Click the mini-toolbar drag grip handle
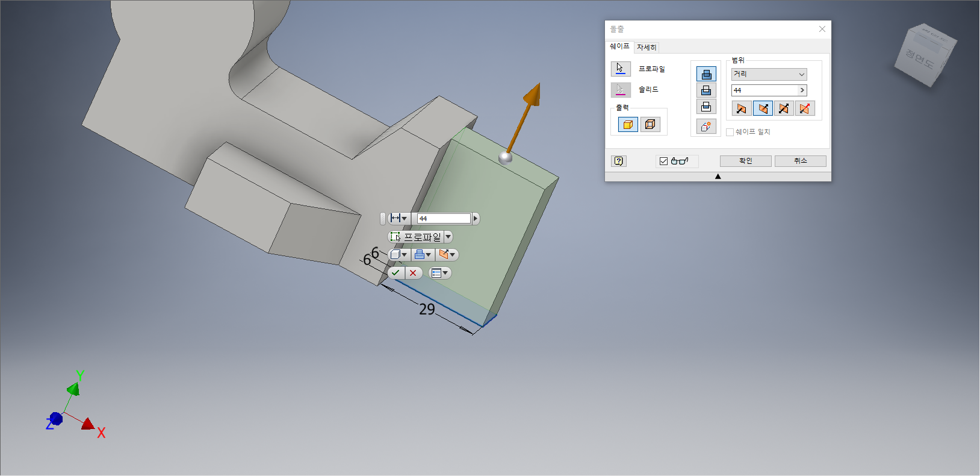Viewport: 980px width, 476px height. click(x=383, y=218)
